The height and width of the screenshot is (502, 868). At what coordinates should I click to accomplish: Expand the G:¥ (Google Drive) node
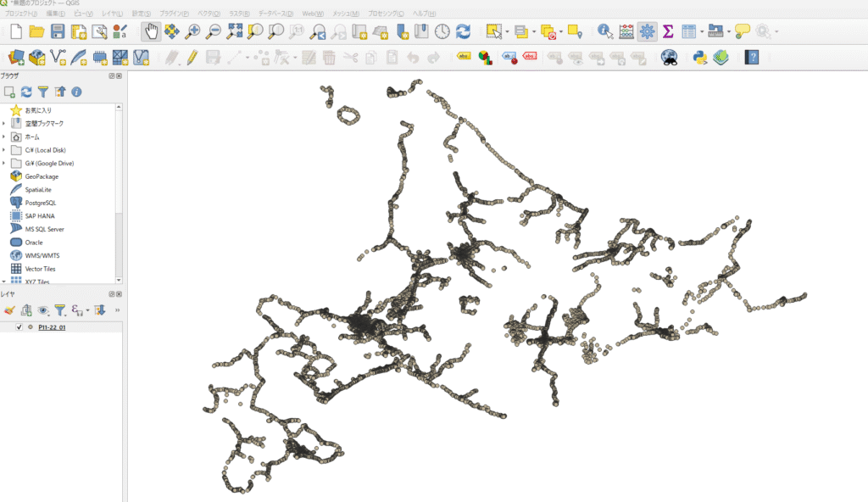[4, 164]
